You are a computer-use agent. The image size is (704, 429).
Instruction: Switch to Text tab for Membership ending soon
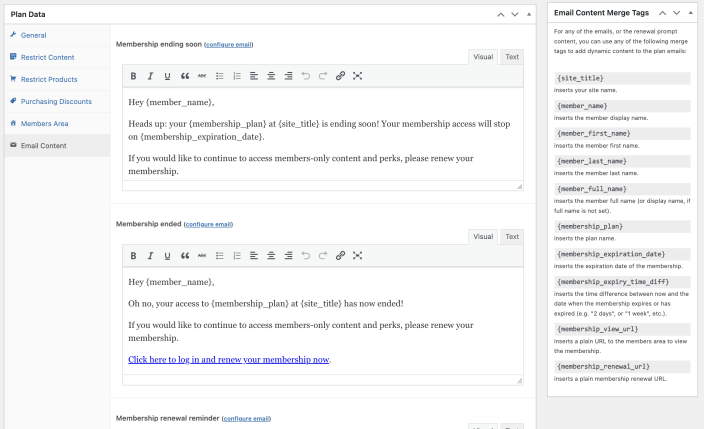(512, 57)
